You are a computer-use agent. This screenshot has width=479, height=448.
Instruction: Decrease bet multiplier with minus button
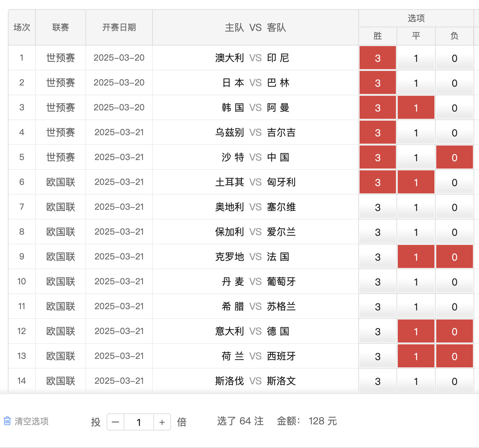[116, 422]
